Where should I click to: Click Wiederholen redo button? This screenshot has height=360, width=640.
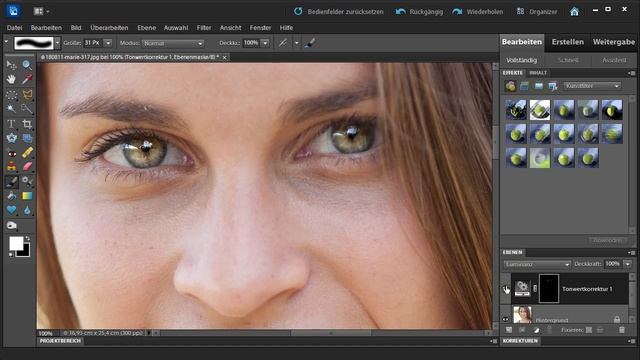click(478, 11)
